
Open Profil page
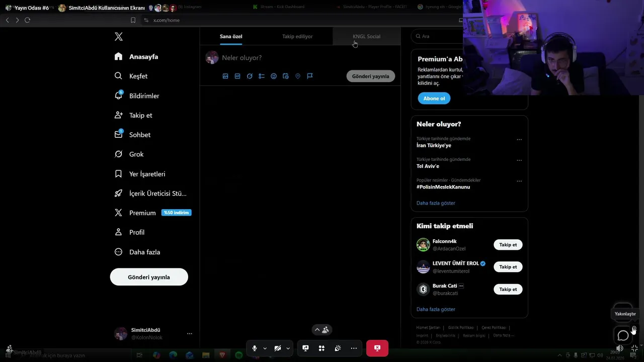pyautogui.click(x=129, y=232)
